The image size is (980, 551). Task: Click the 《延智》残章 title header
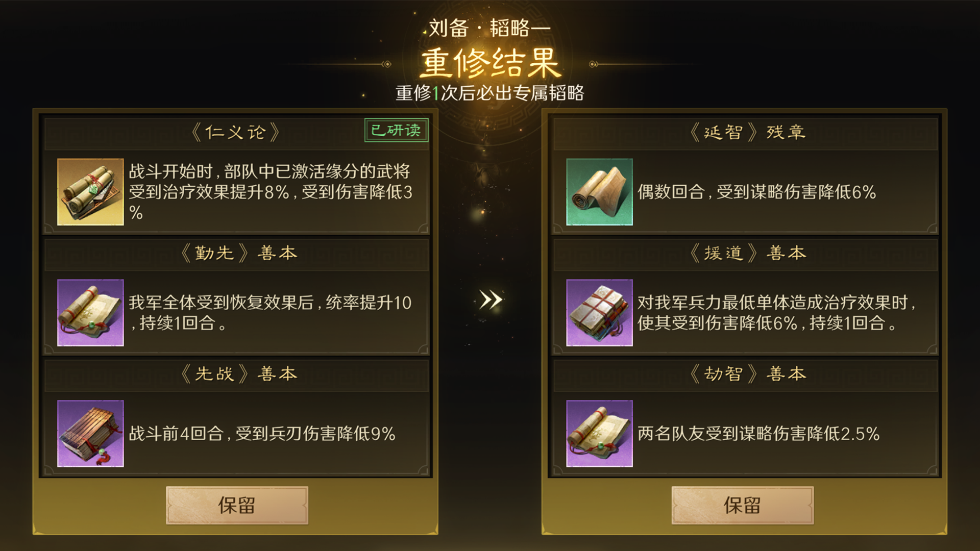pyautogui.click(x=747, y=133)
